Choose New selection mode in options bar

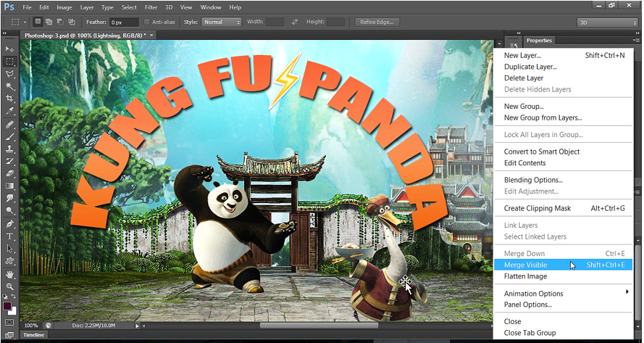click(x=38, y=22)
